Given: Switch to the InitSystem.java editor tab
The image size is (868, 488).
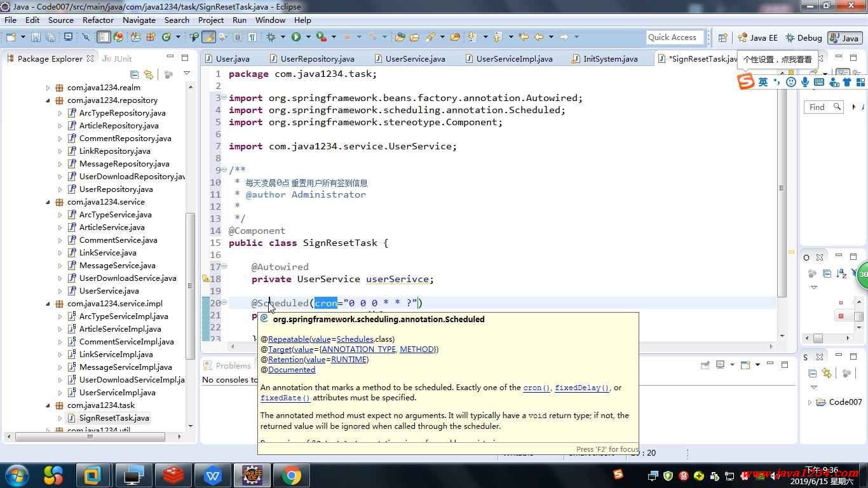Looking at the screenshot, I should (610, 58).
